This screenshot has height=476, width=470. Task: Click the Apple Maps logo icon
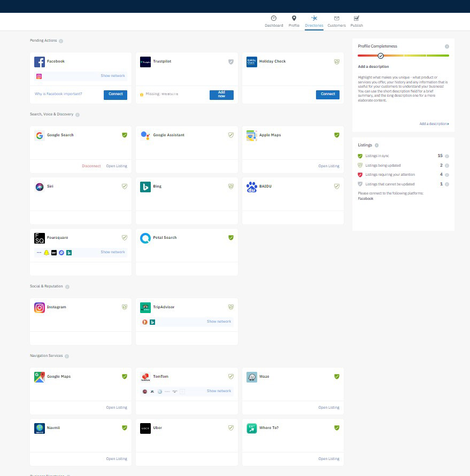251,135
